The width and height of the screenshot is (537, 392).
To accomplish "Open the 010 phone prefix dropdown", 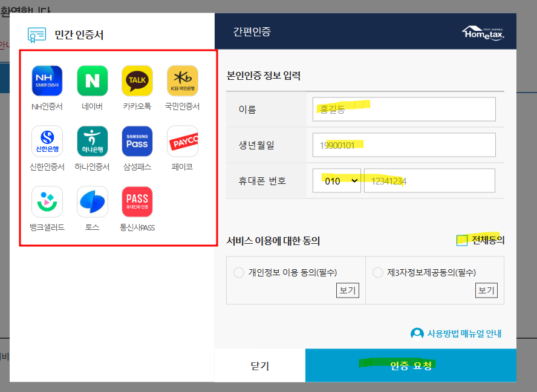I will coord(337,181).
